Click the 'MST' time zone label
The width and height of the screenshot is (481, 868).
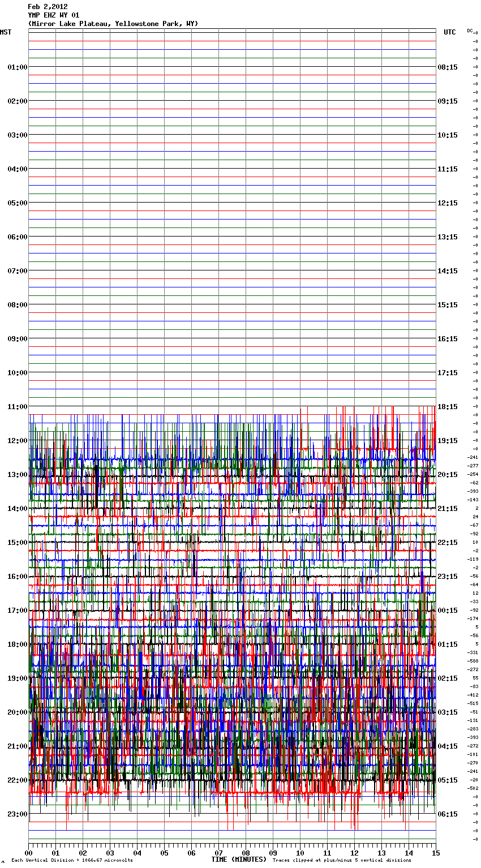tap(6, 32)
